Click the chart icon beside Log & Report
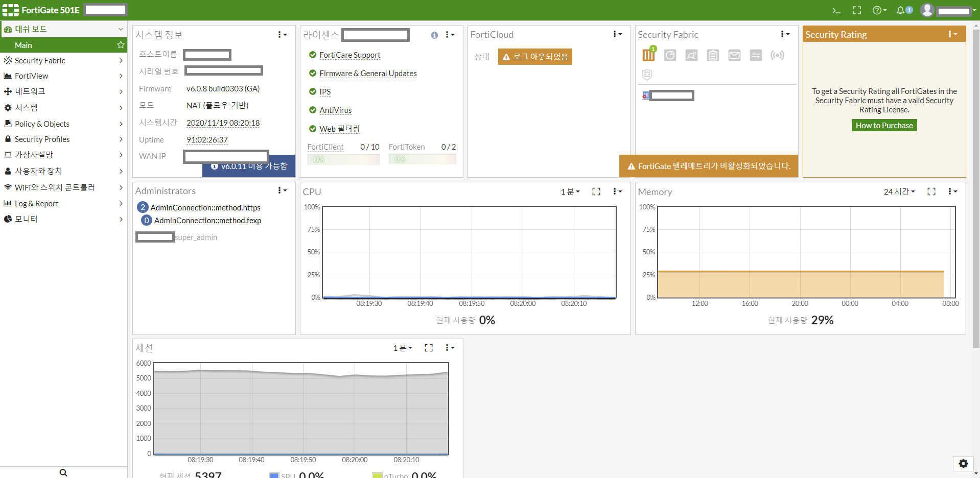Viewport: 980px width, 478px height. pos(8,203)
